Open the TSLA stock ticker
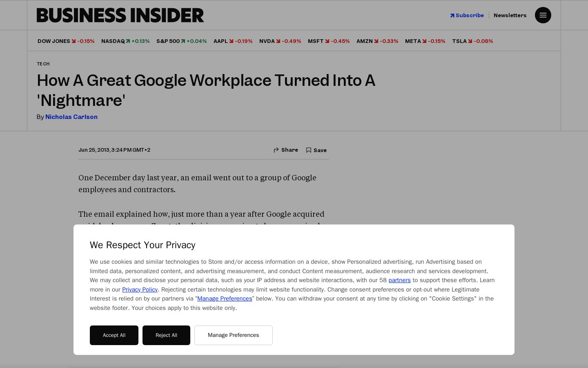Screen dimensions: 588x368 tap(472, 41)
